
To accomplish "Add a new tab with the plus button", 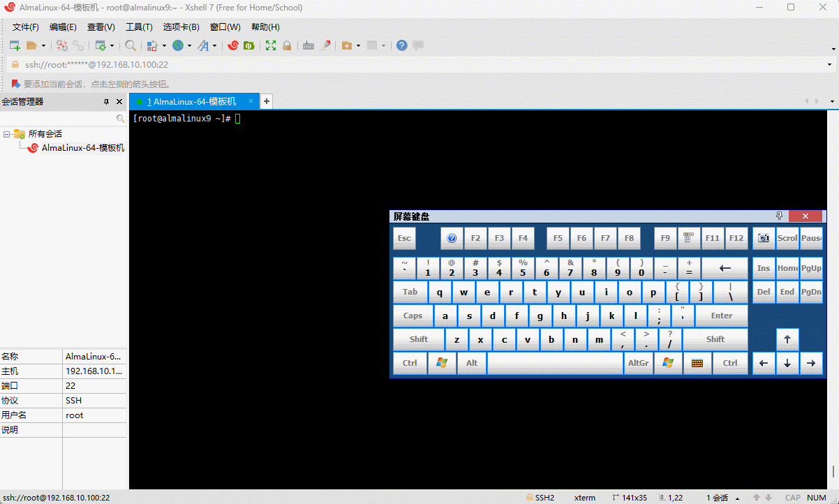I will (266, 102).
